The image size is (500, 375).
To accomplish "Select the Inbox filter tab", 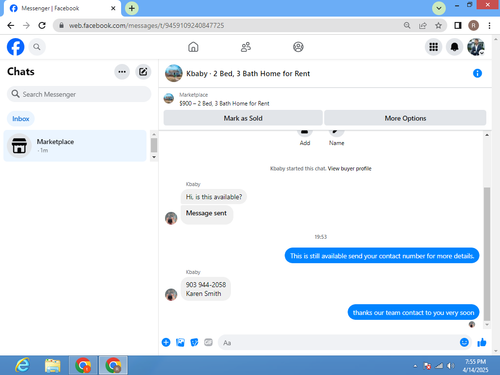I will click(21, 119).
